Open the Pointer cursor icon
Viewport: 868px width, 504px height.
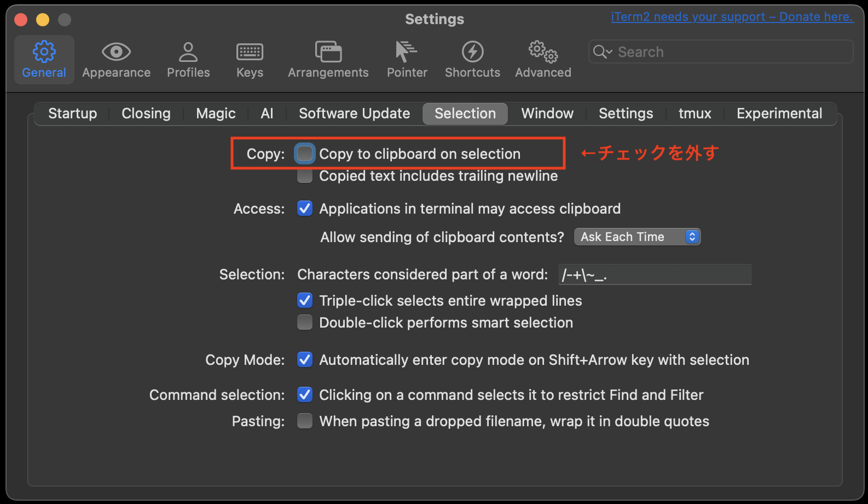406,52
